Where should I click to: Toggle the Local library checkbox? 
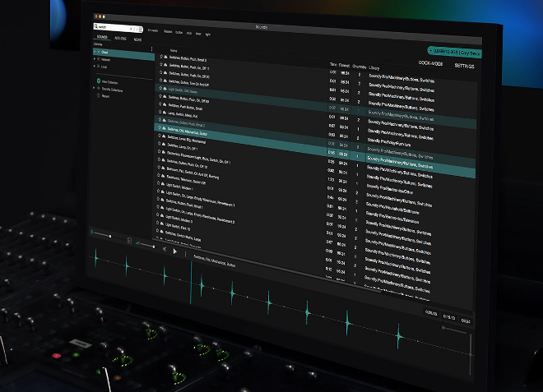(x=98, y=67)
